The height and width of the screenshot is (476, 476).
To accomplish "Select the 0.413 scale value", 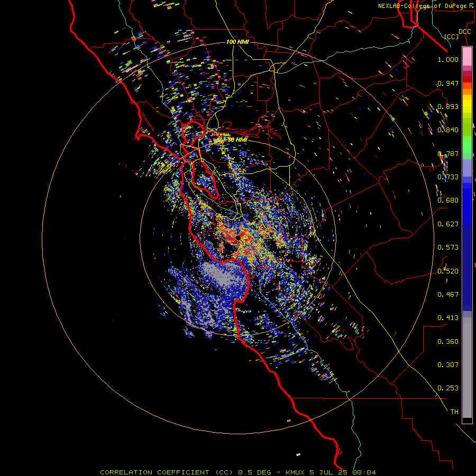I will coord(448,318).
